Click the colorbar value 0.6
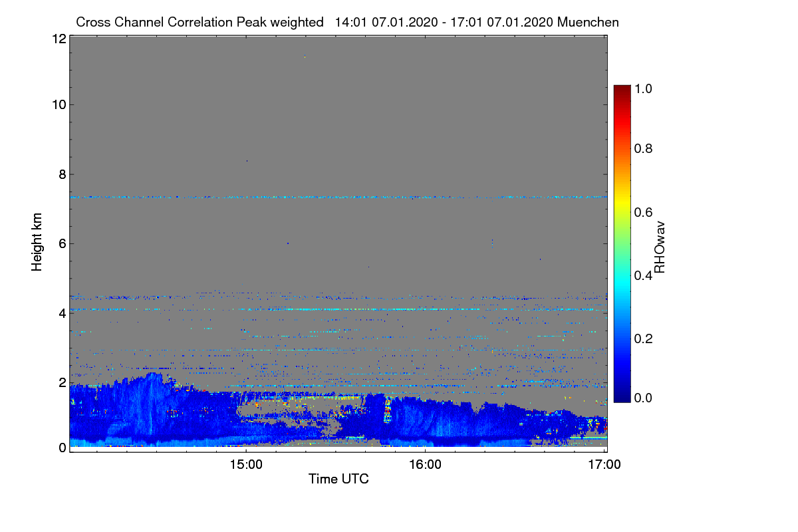 click(643, 211)
